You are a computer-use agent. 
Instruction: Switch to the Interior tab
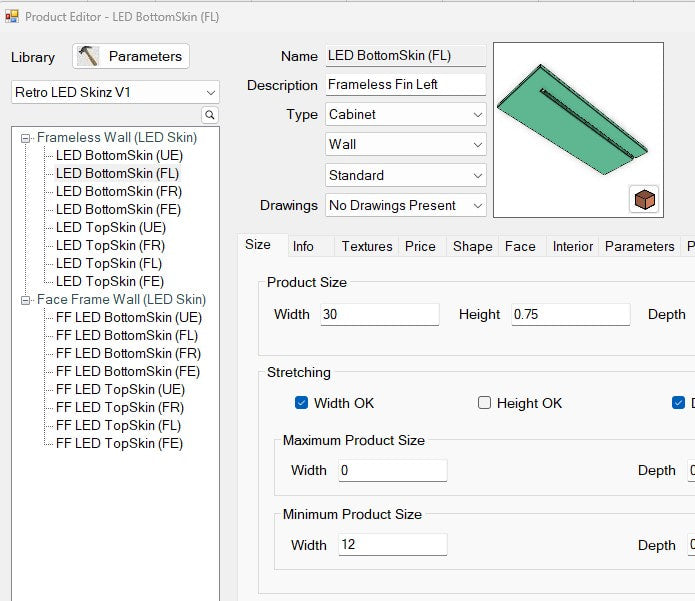(573, 246)
